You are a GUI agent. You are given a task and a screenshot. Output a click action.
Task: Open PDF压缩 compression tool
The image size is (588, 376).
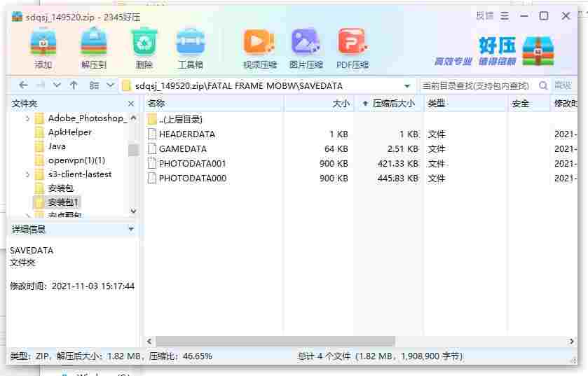pyautogui.click(x=353, y=49)
